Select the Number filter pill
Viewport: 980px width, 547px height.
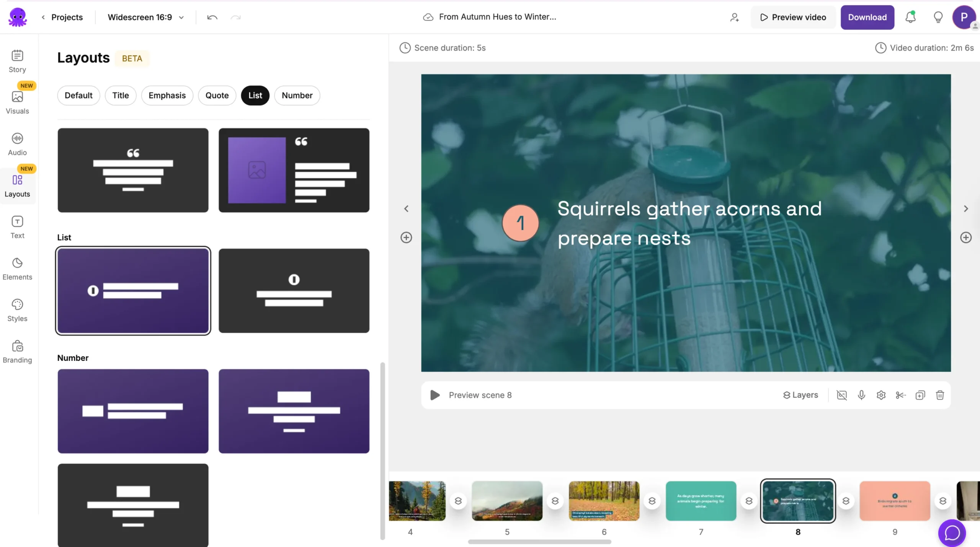point(297,95)
